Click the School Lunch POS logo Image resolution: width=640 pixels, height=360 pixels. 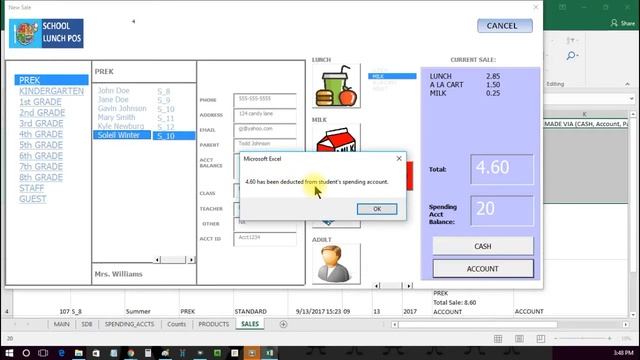coord(46,33)
